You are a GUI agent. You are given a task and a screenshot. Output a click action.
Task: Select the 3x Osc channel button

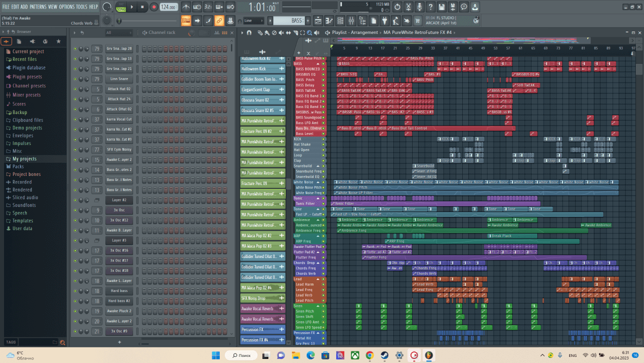[119, 210]
